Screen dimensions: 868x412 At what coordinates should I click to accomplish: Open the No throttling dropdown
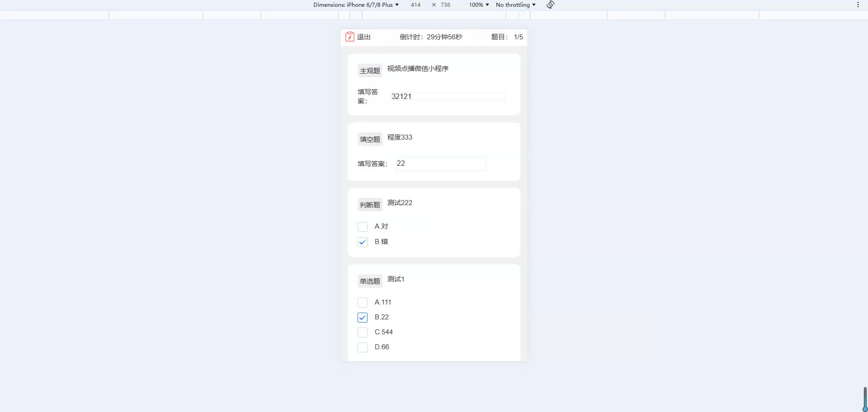(515, 5)
